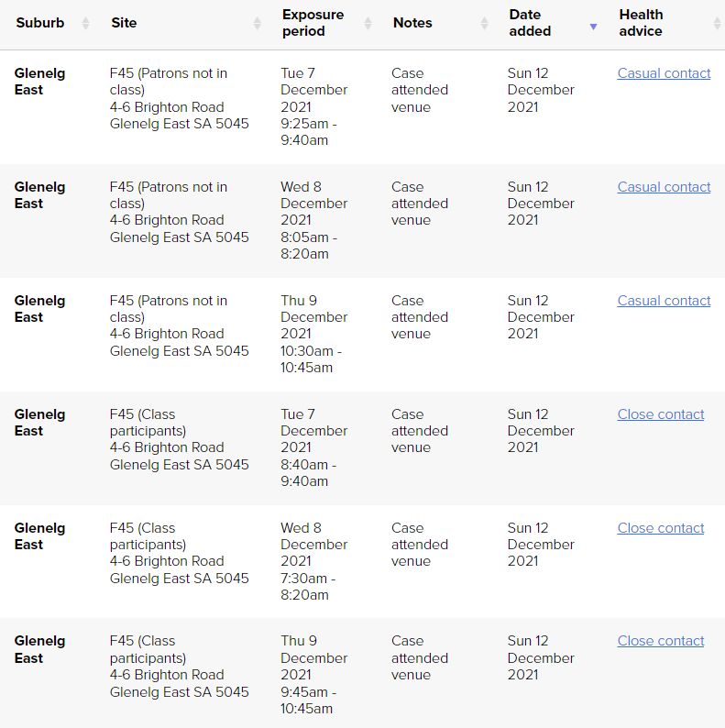This screenshot has height=728, width=725.
Task: Click Case attended venue note in last row
Action: pyautogui.click(x=419, y=657)
